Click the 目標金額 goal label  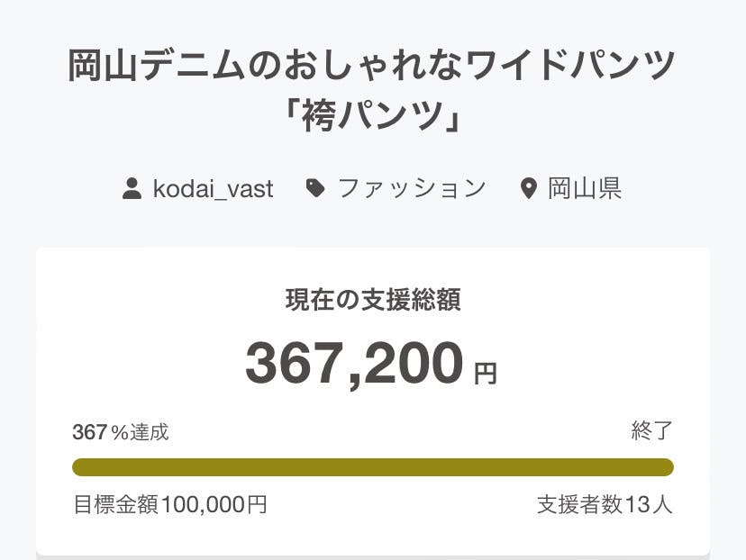(115, 504)
